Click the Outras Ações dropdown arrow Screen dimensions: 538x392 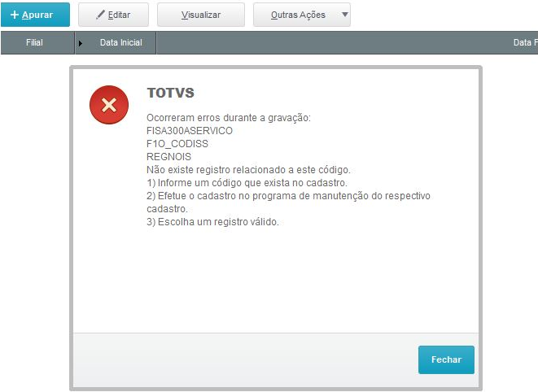click(345, 15)
